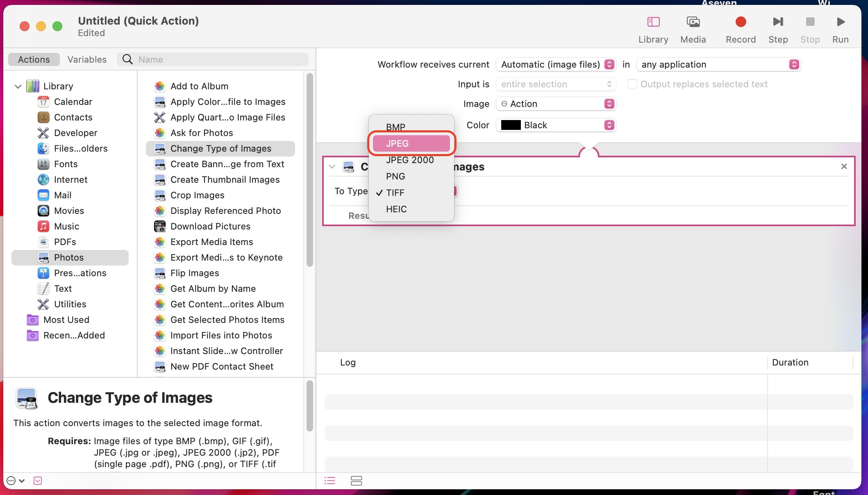Collapse the Change Type of Images action
This screenshot has width=868, height=495.
point(332,167)
